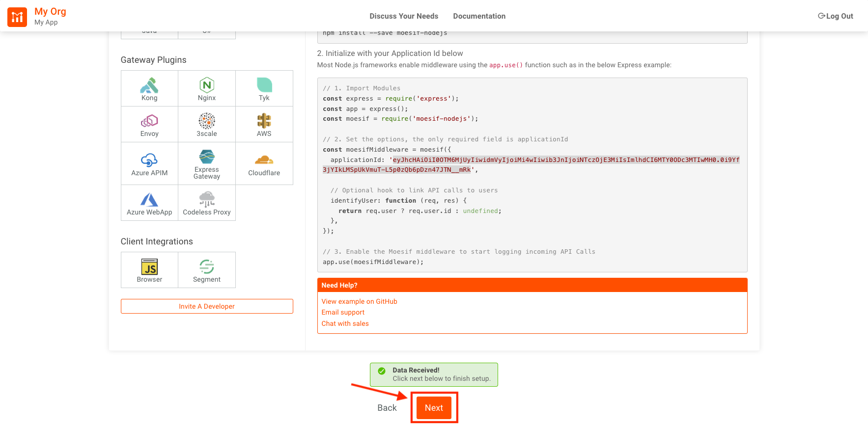Select the Tyk gateway plugin
Viewport: 868px width, 425px height.
[x=264, y=89]
